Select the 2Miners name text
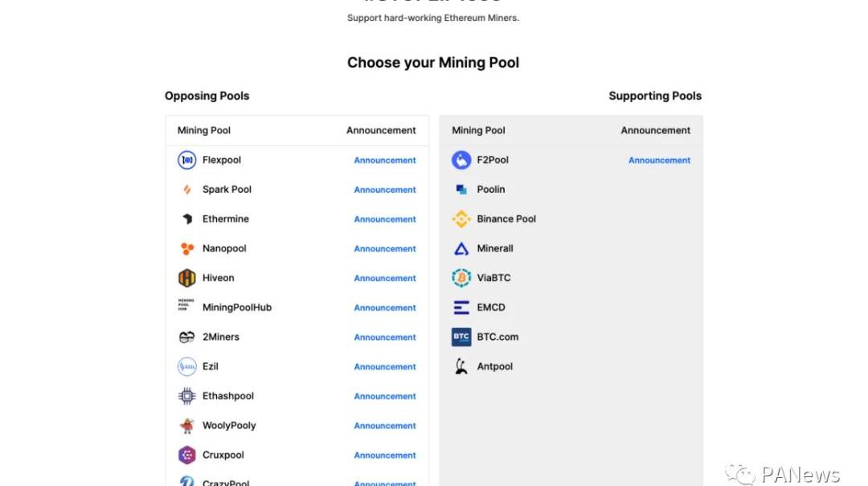 (221, 337)
